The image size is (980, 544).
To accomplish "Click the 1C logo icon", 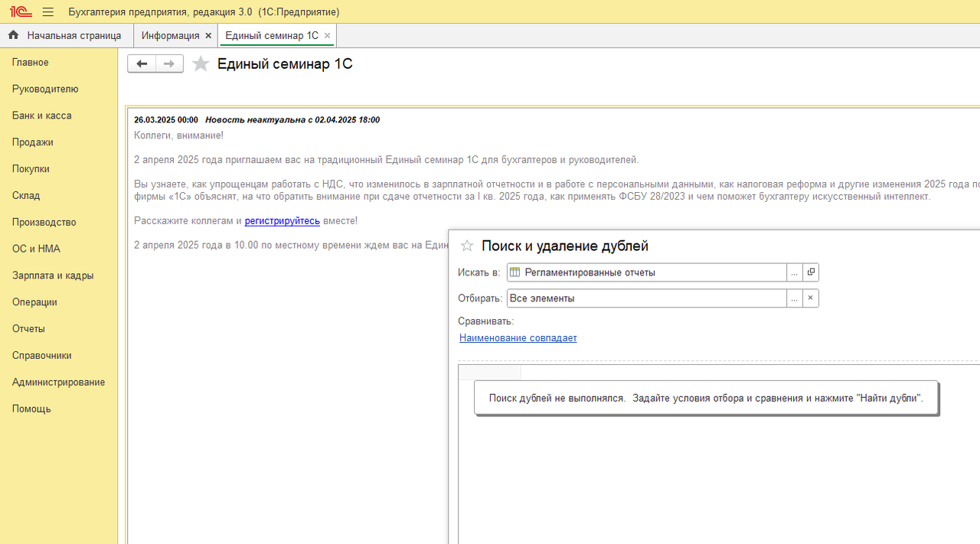I will [21, 11].
